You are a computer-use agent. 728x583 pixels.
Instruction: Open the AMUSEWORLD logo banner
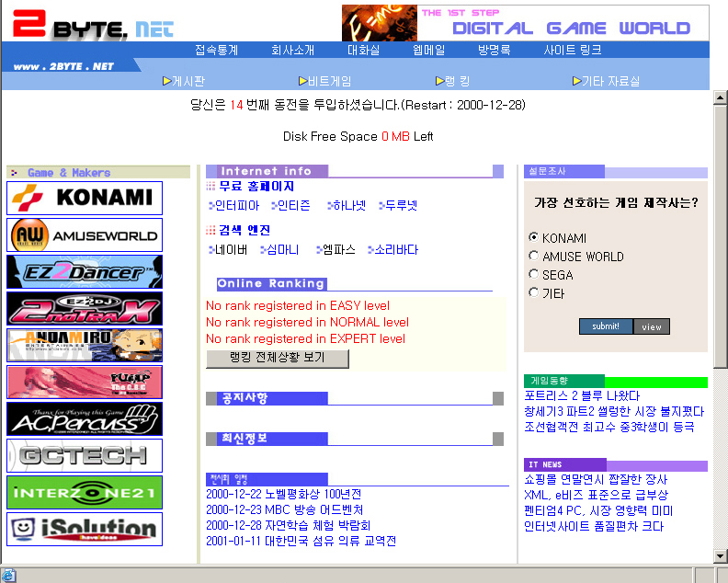click(85, 235)
